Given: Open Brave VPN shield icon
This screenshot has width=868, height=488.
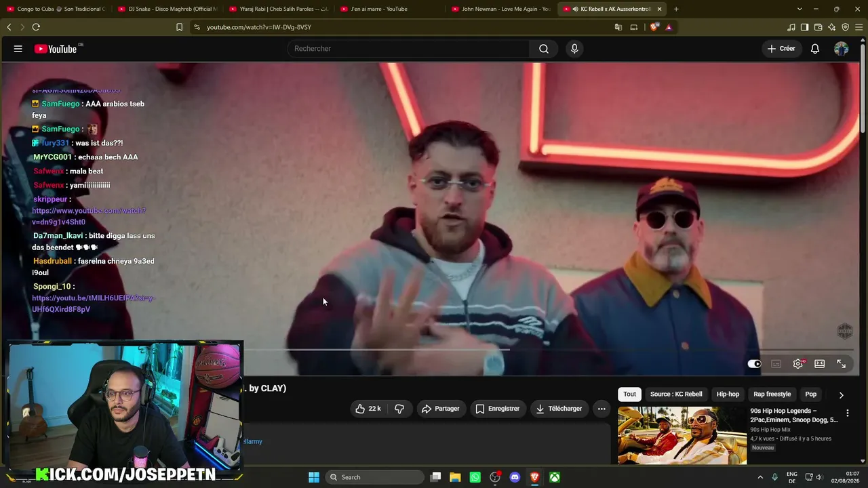Looking at the screenshot, I should pos(845,27).
